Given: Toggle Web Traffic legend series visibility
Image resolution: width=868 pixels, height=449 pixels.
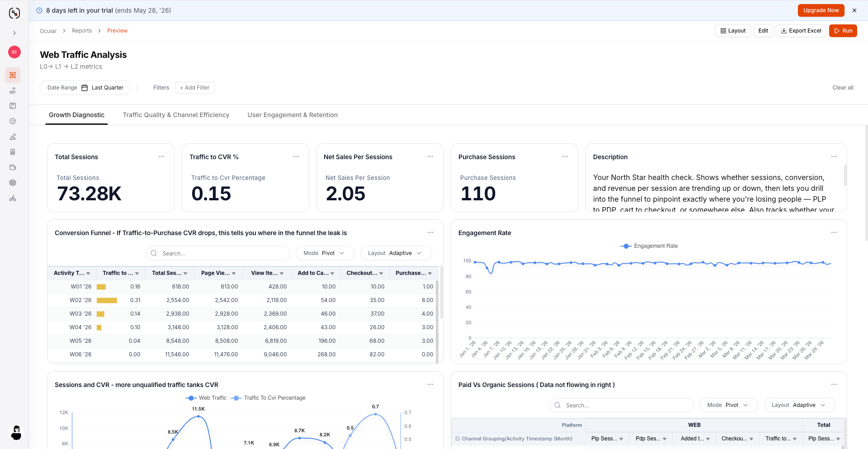Looking at the screenshot, I should [206, 398].
